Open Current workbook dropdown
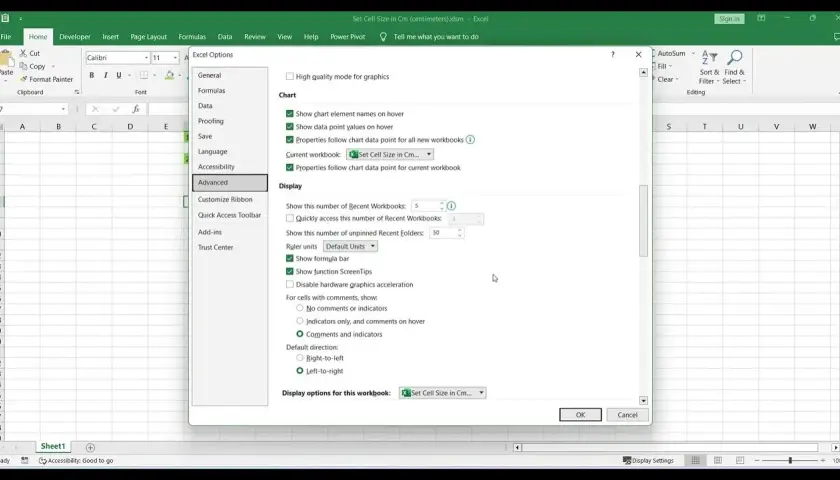840x480 pixels. [390, 154]
